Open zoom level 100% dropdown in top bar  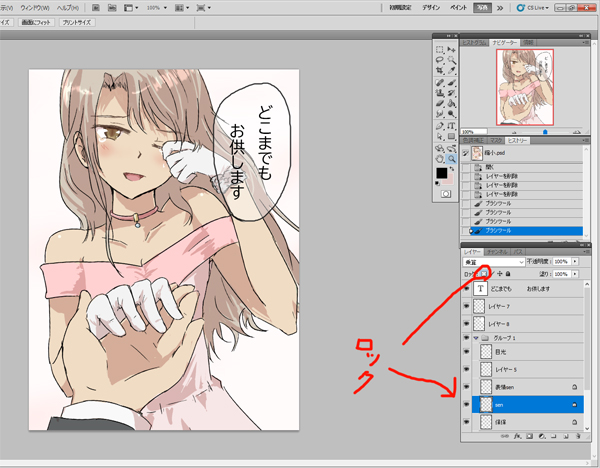tap(165, 8)
